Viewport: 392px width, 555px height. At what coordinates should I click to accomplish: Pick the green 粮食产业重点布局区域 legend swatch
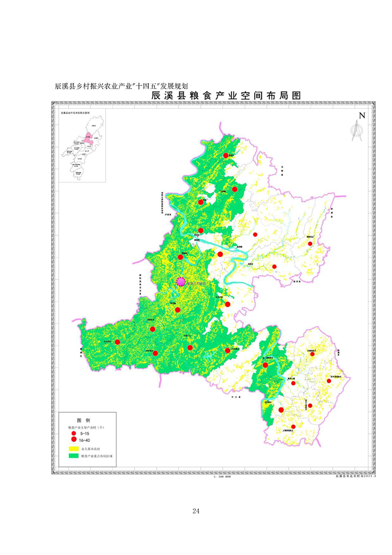coord(73,455)
